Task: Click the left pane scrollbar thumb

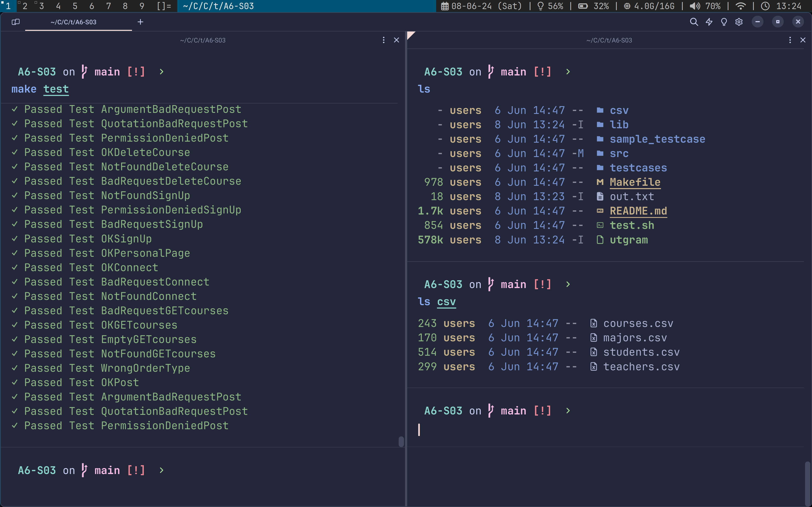Action: pos(401,442)
